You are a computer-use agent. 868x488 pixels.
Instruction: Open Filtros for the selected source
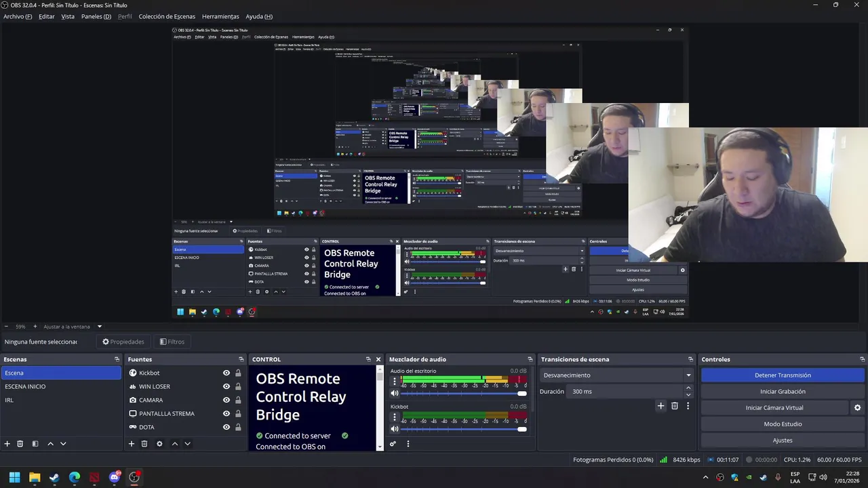point(172,342)
